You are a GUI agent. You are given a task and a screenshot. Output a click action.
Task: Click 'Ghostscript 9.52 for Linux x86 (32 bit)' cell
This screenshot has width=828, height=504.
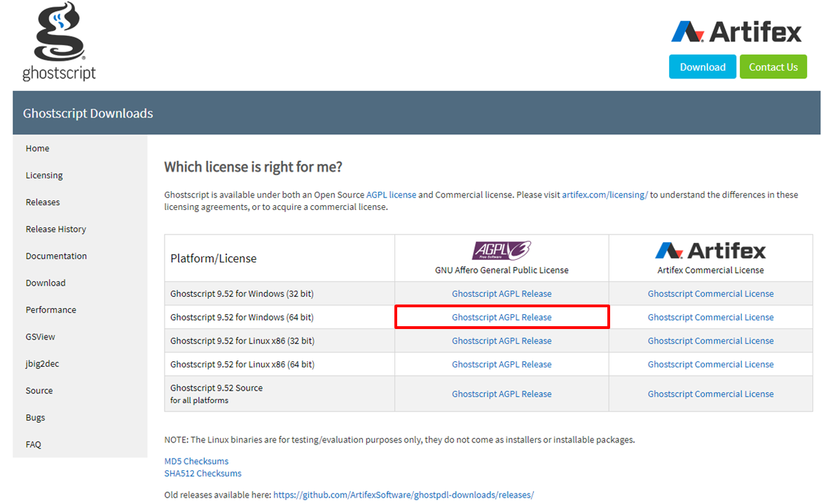coord(280,341)
